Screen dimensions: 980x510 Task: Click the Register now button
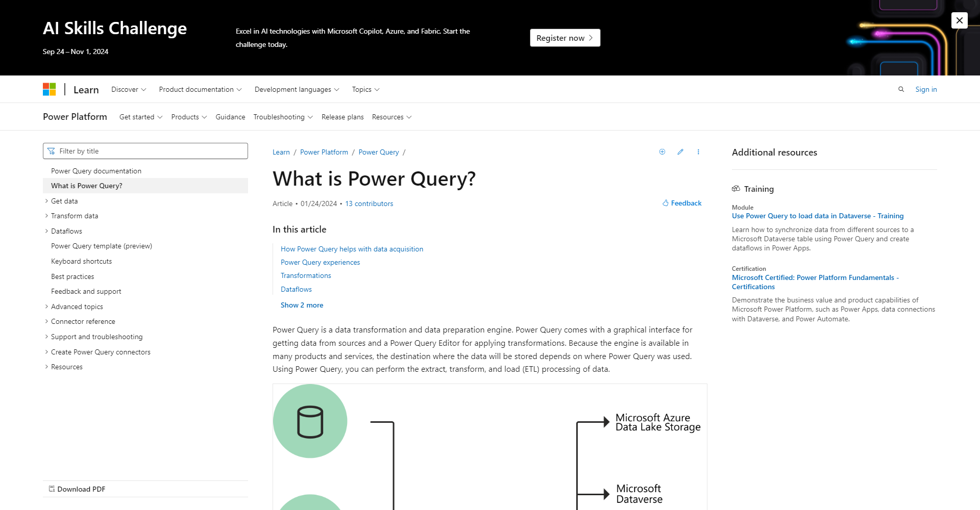(x=565, y=38)
